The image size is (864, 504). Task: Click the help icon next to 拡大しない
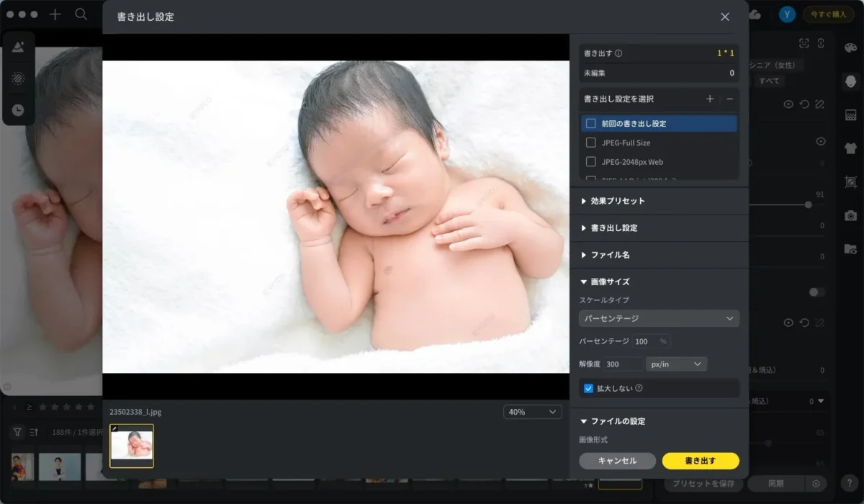(x=639, y=388)
